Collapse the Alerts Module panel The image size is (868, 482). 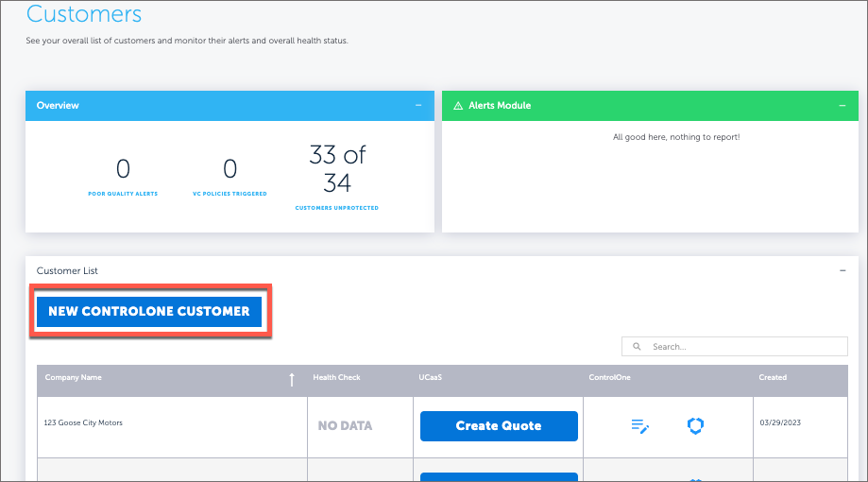point(842,105)
